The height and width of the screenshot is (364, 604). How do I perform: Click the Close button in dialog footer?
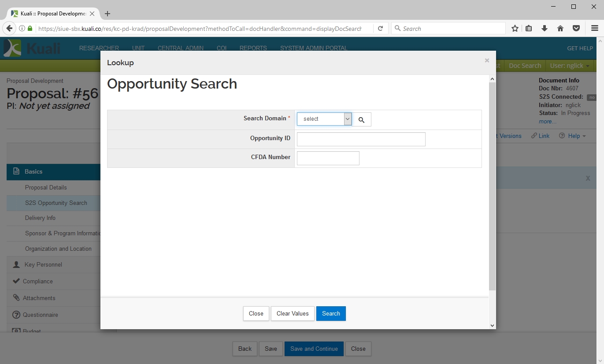point(256,314)
